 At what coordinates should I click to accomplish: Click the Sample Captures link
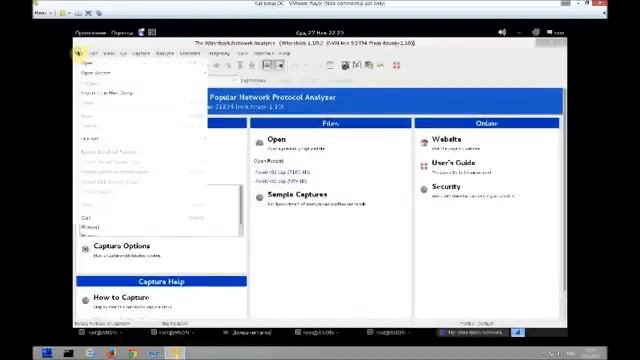[297, 195]
